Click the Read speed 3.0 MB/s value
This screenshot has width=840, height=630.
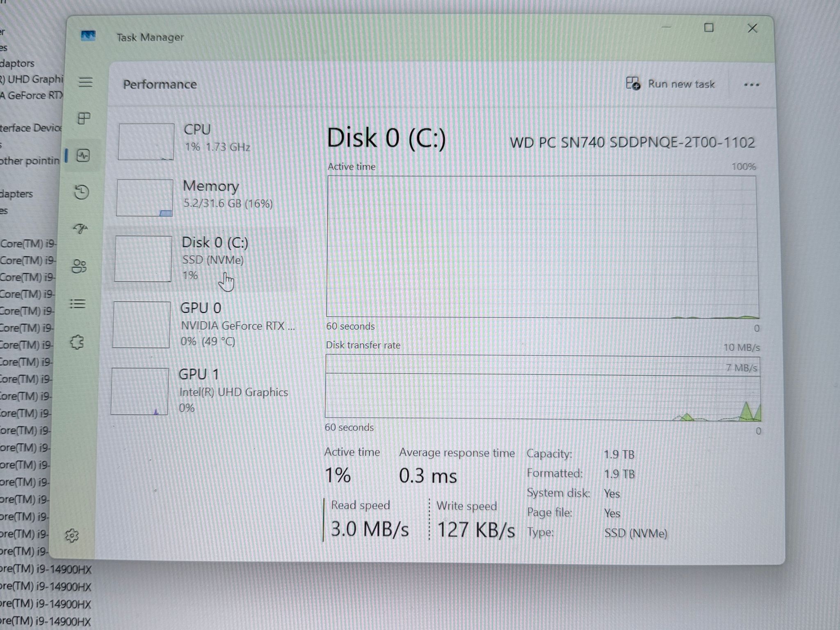pyautogui.click(x=370, y=529)
